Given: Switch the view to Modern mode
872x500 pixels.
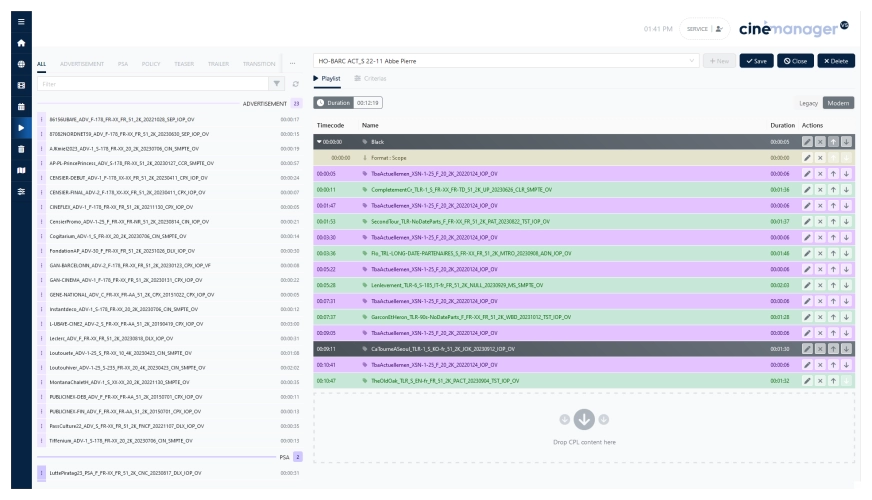Looking at the screenshot, I should click(839, 103).
